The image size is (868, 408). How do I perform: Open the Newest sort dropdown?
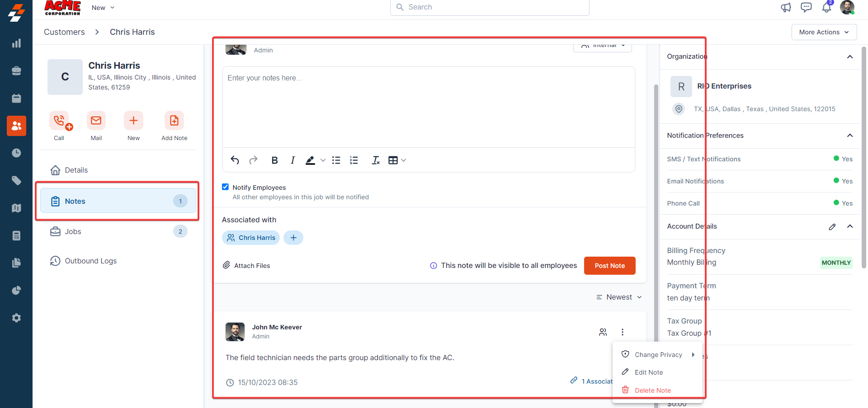[x=619, y=297]
